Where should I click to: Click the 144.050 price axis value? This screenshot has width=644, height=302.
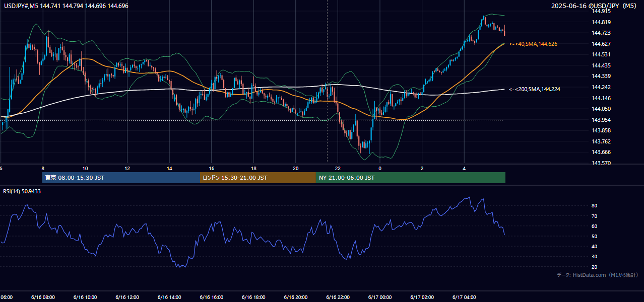[601, 109]
